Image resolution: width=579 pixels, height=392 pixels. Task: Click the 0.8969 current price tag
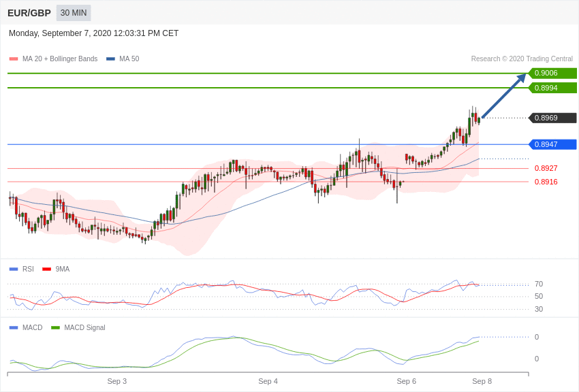tap(552, 118)
